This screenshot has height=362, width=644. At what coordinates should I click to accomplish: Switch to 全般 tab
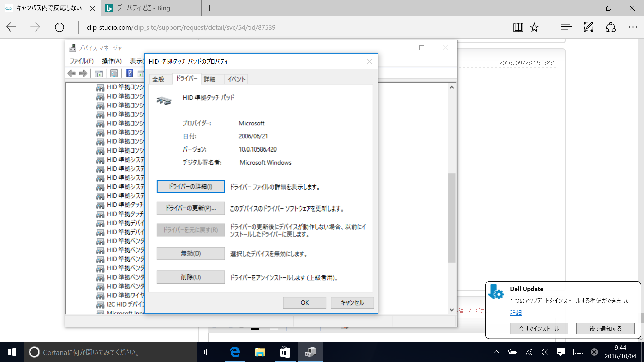point(158,79)
